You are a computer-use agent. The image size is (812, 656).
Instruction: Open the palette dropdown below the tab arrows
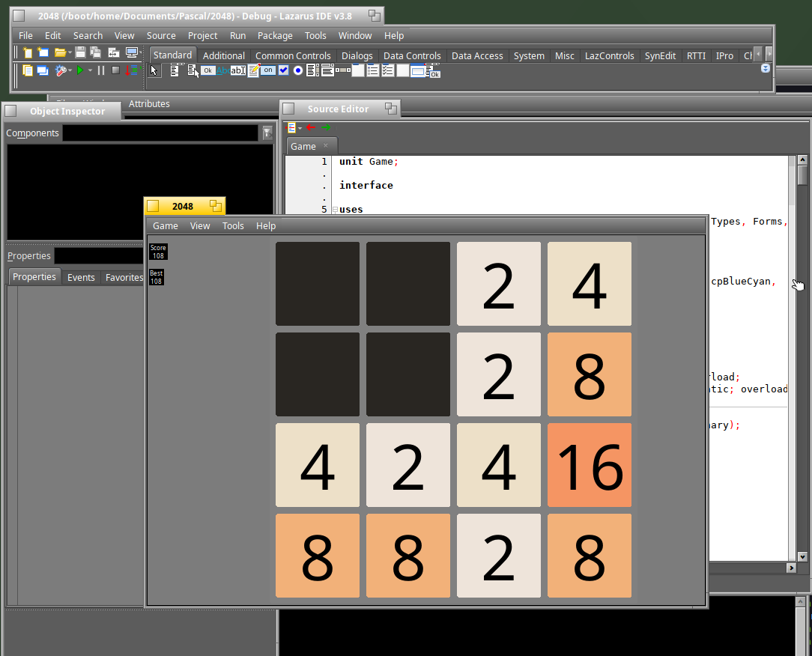pos(766,68)
